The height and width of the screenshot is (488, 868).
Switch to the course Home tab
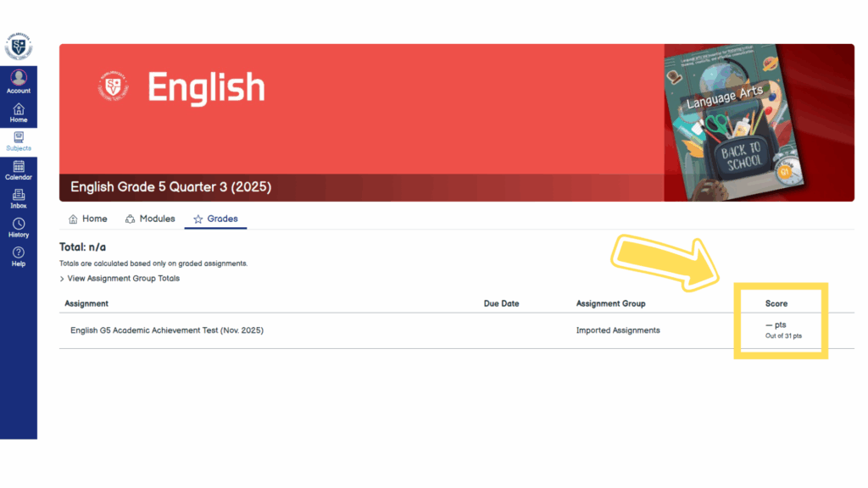click(87, 219)
